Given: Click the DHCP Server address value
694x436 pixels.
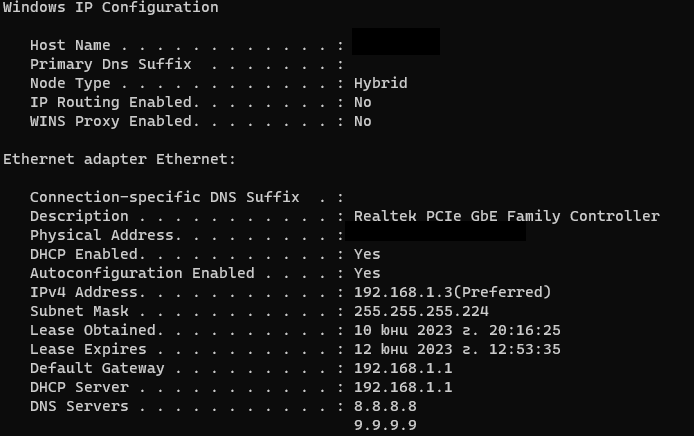Looking at the screenshot, I should (403, 388).
